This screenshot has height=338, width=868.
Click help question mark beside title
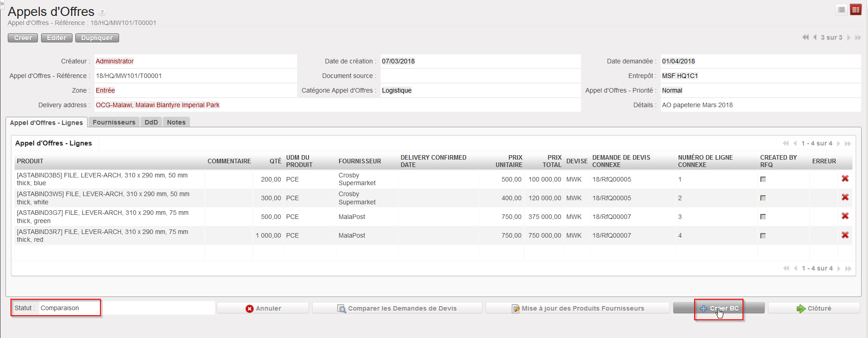[x=102, y=12]
